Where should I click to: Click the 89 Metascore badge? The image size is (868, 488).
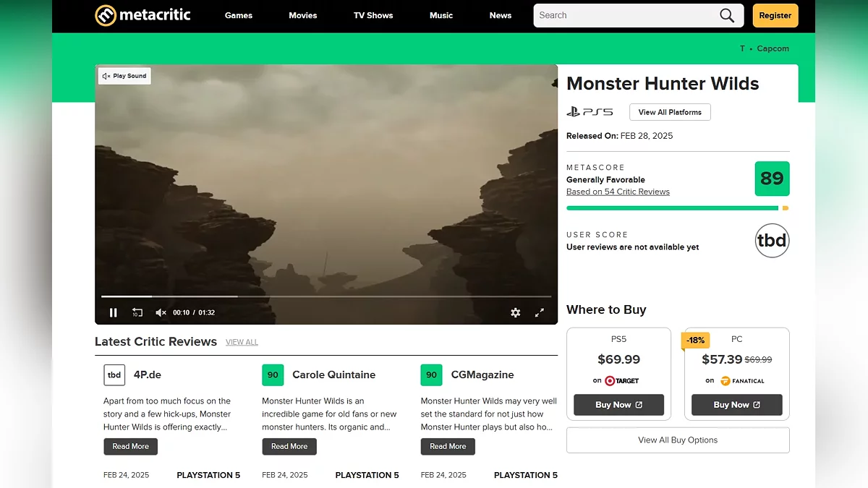(x=772, y=179)
